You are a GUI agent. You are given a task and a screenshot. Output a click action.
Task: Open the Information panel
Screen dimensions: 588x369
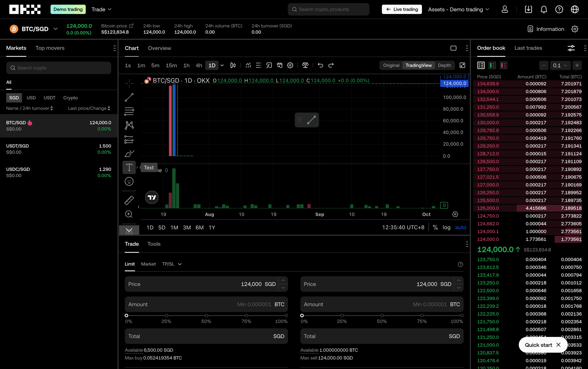pos(546,29)
